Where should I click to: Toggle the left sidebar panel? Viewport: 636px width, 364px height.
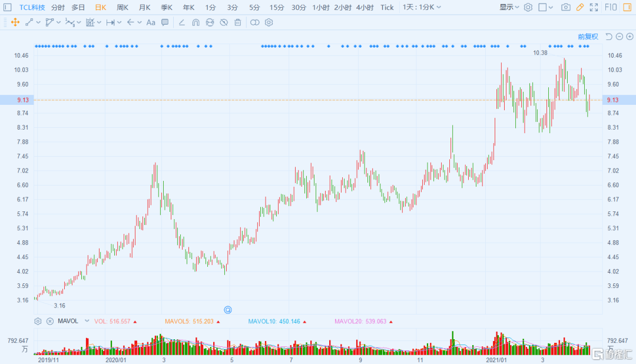point(8,7)
